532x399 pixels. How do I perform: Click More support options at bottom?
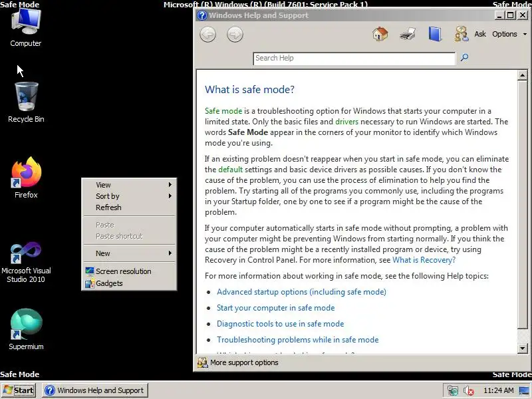tap(244, 362)
